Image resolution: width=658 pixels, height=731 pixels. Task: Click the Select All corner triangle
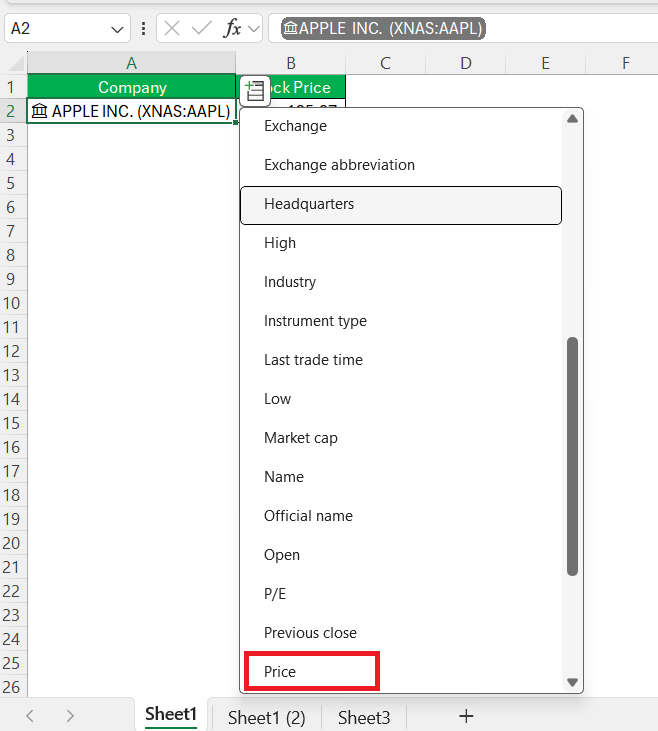pyautogui.click(x=14, y=63)
